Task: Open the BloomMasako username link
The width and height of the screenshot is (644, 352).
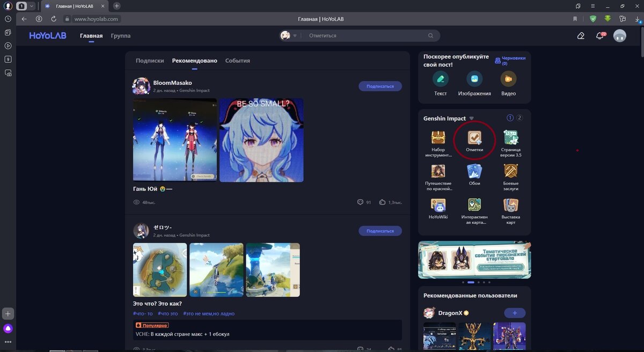Action: tap(172, 83)
